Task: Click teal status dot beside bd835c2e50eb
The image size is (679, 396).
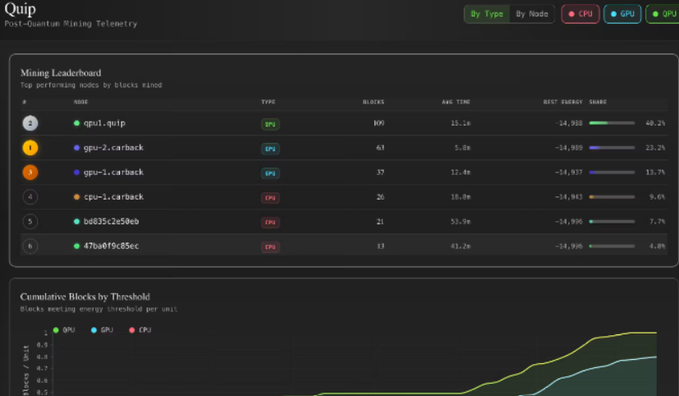Action: (x=77, y=222)
